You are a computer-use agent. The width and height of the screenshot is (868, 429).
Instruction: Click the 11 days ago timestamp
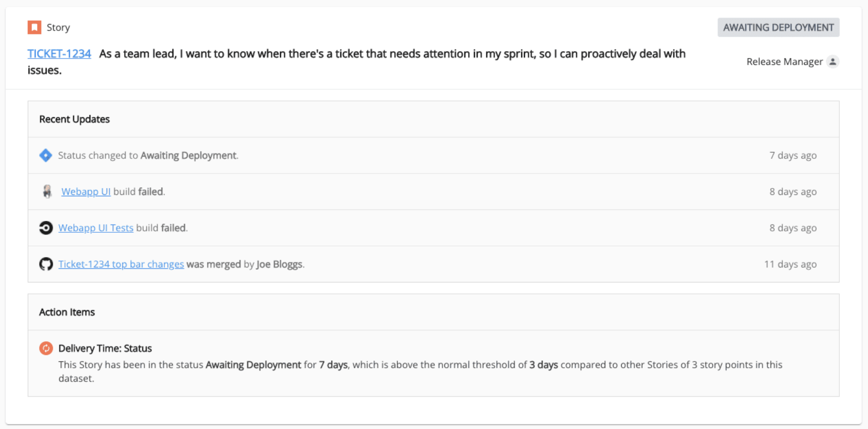(x=790, y=264)
